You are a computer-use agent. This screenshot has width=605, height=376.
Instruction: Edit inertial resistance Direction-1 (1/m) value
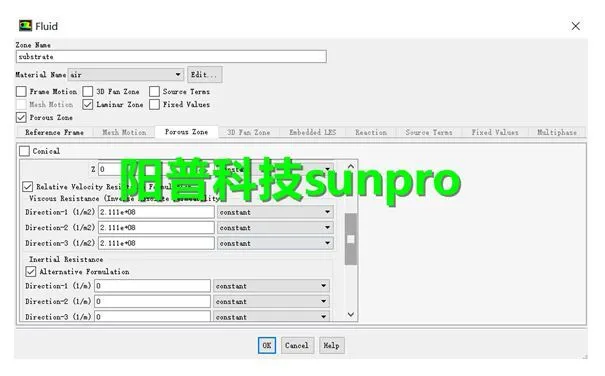[x=152, y=286]
